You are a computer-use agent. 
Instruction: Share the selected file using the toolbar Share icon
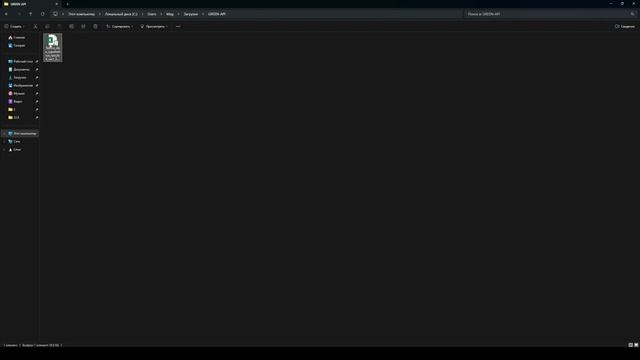point(83,27)
